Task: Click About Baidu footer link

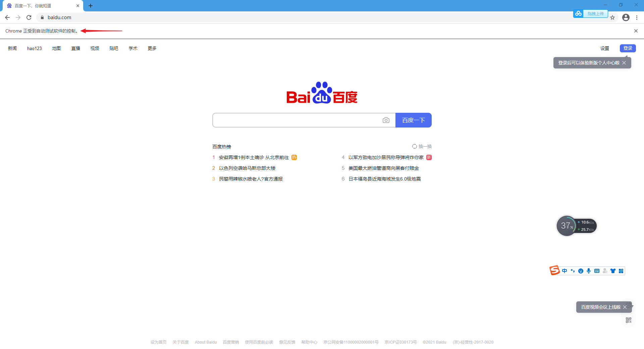Action: tap(206, 342)
